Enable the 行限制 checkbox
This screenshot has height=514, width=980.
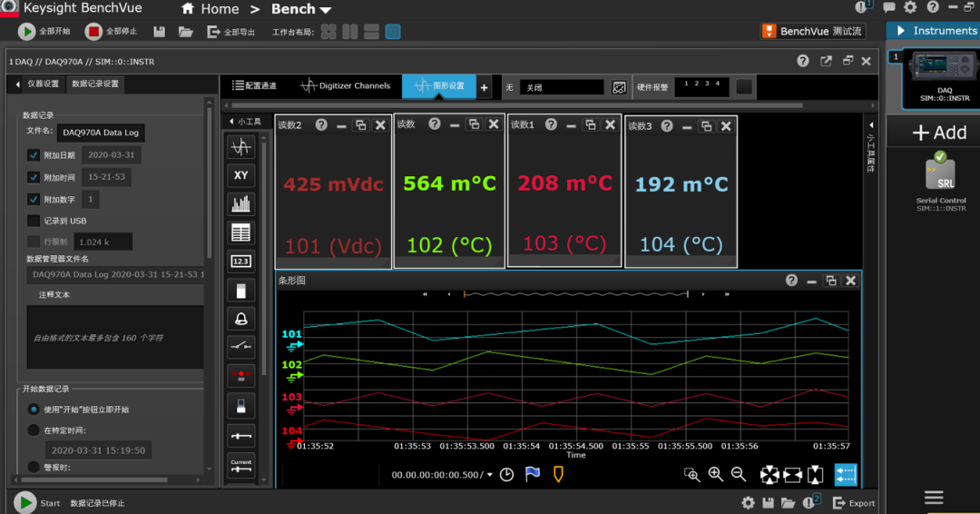[x=34, y=242]
